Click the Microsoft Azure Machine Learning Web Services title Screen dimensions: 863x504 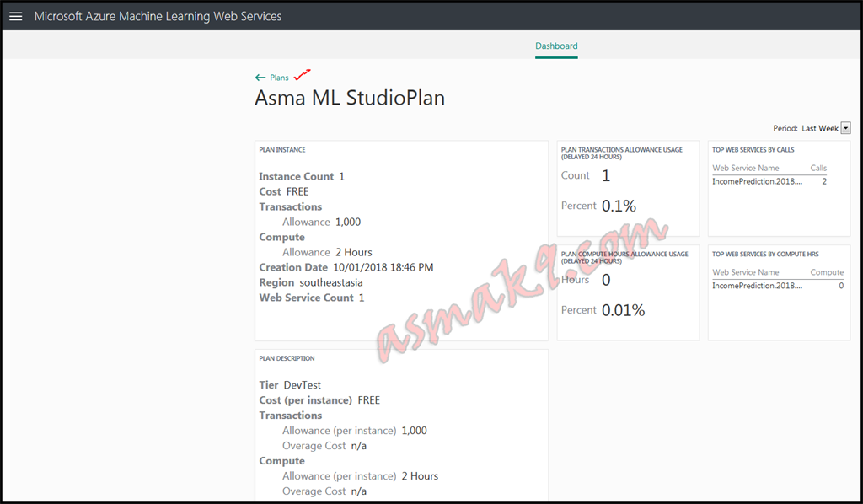point(158,15)
